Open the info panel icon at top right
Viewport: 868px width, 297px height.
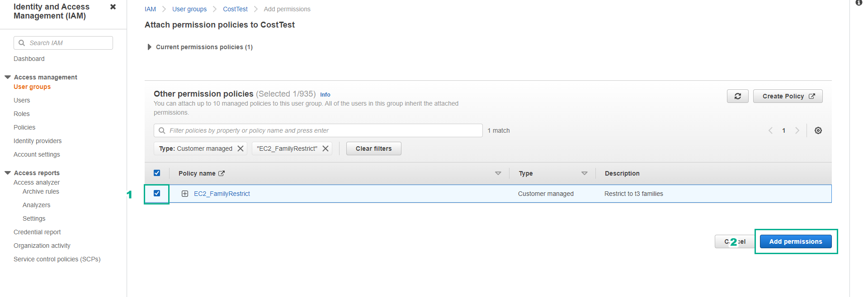click(859, 3)
